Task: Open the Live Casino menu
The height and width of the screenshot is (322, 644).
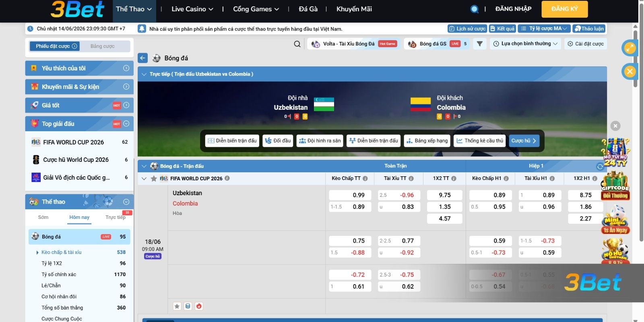Action: 192,9
